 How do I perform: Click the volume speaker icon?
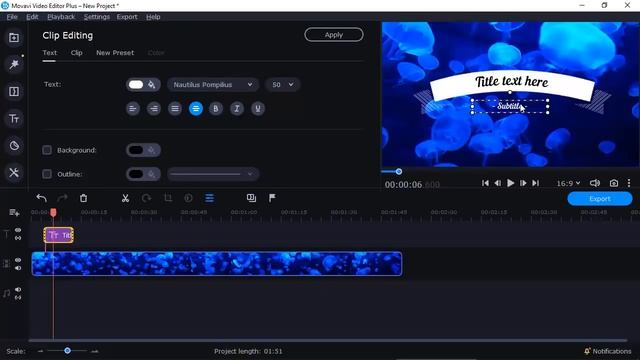click(x=595, y=183)
